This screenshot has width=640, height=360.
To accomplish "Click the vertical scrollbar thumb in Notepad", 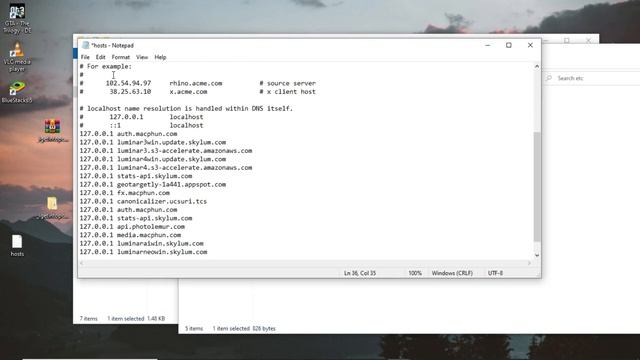I will pyautogui.click(x=537, y=187).
